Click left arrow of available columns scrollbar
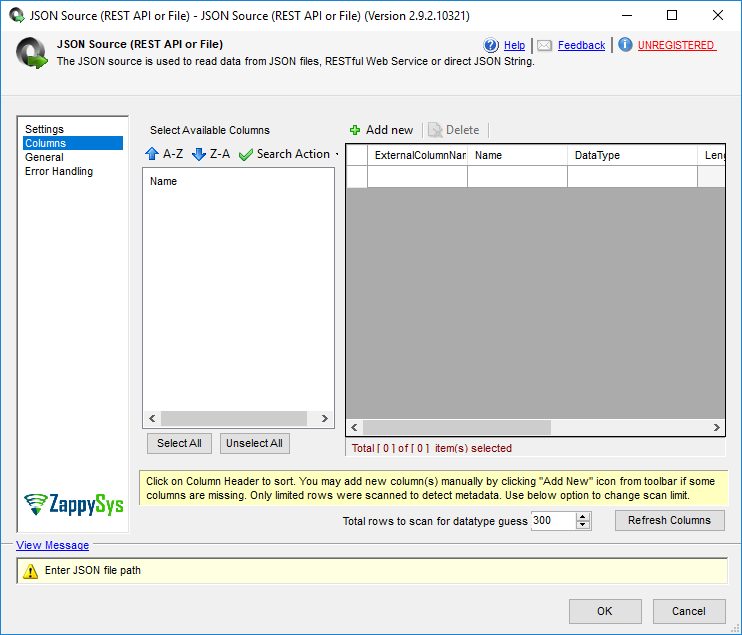This screenshot has height=635, width=742. click(152, 418)
